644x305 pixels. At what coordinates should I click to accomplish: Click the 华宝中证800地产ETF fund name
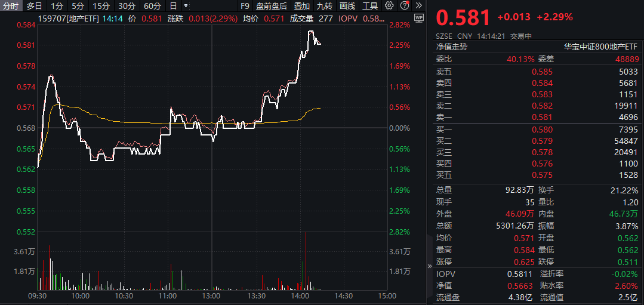tap(601, 47)
